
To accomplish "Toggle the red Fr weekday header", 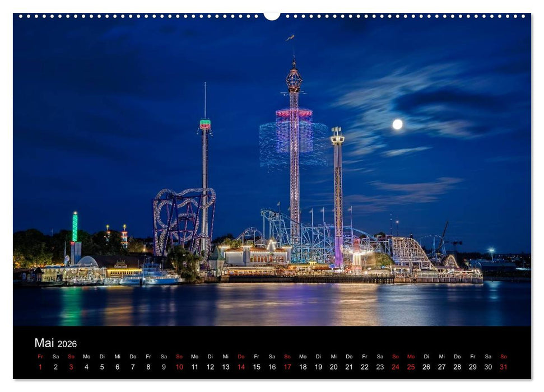I will pyautogui.click(x=39, y=357).
